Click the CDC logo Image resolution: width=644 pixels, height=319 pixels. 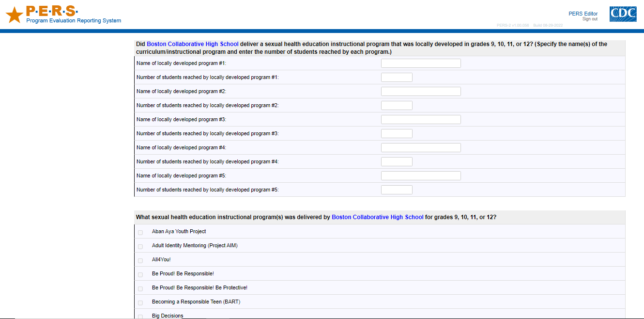pyautogui.click(x=623, y=15)
